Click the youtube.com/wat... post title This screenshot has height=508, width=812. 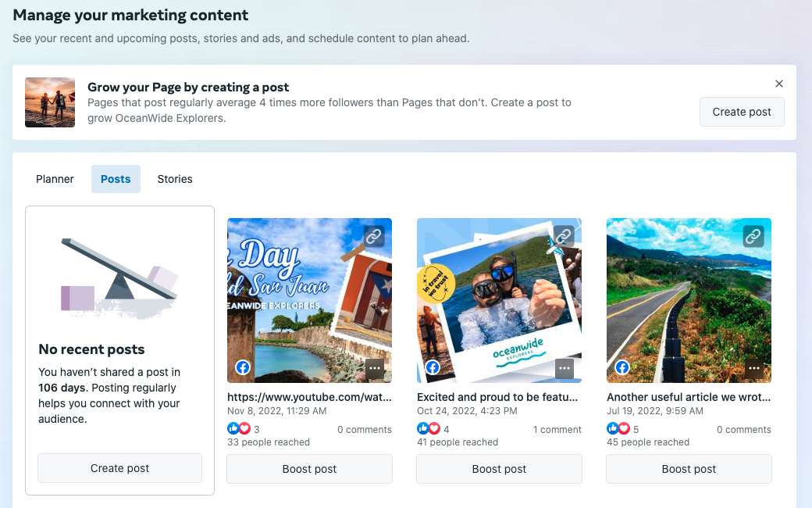309,397
